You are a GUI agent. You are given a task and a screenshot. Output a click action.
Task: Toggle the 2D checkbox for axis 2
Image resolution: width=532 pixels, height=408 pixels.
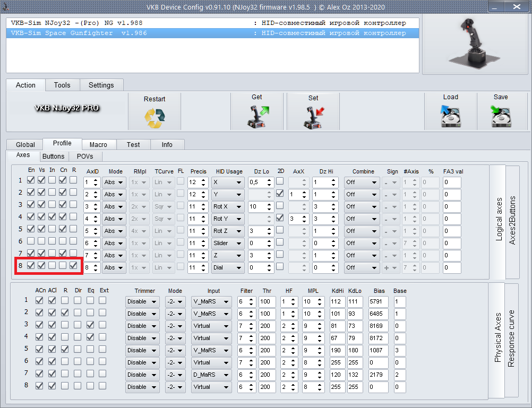[x=280, y=194]
